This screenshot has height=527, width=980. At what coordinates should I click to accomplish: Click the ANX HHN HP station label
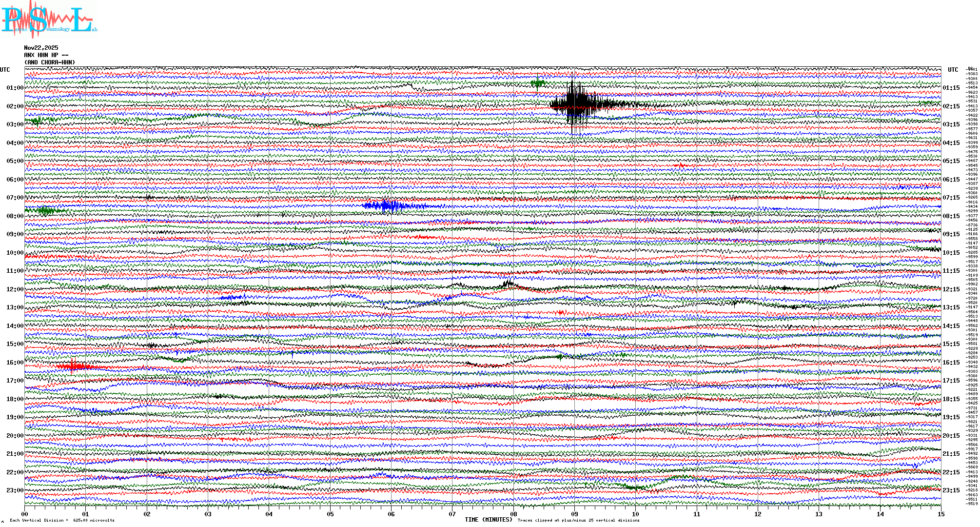tap(46, 55)
